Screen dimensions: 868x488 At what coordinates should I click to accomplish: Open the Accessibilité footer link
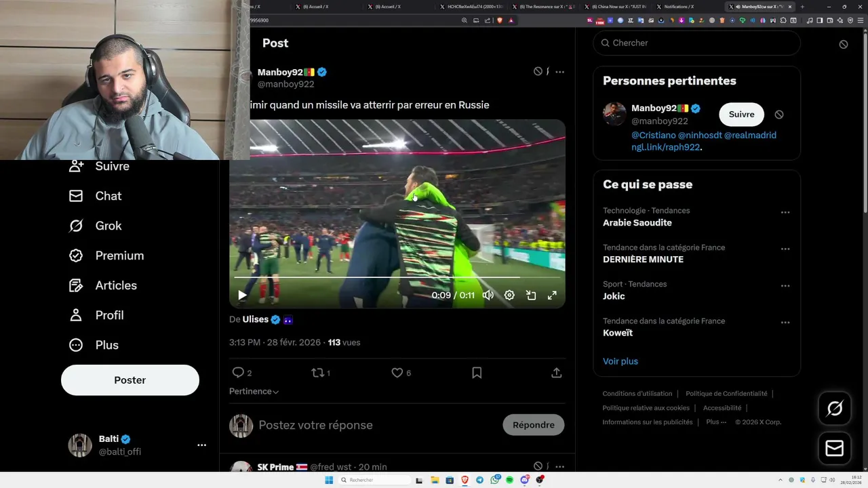pos(722,408)
